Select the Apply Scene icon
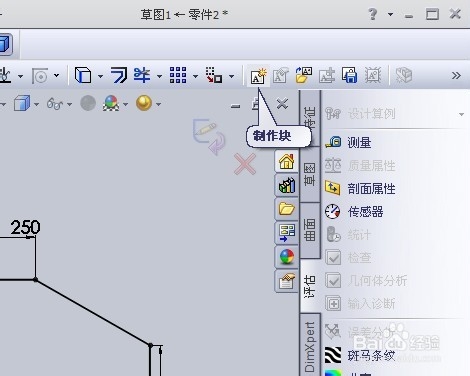The height and width of the screenshot is (376, 470). click(111, 103)
